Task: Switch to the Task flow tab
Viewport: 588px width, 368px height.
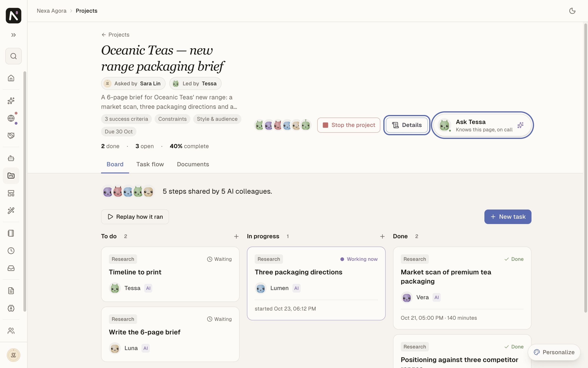Action: [150, 164]
